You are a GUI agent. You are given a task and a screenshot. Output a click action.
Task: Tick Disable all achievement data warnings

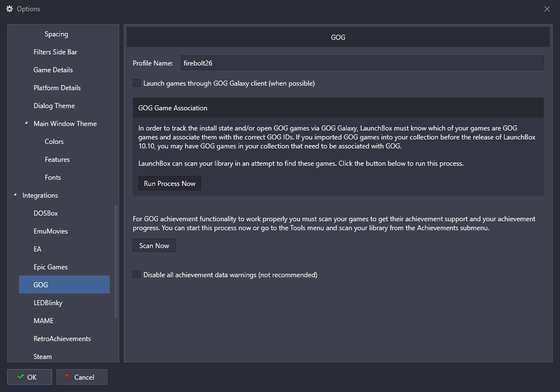(137, 274)
